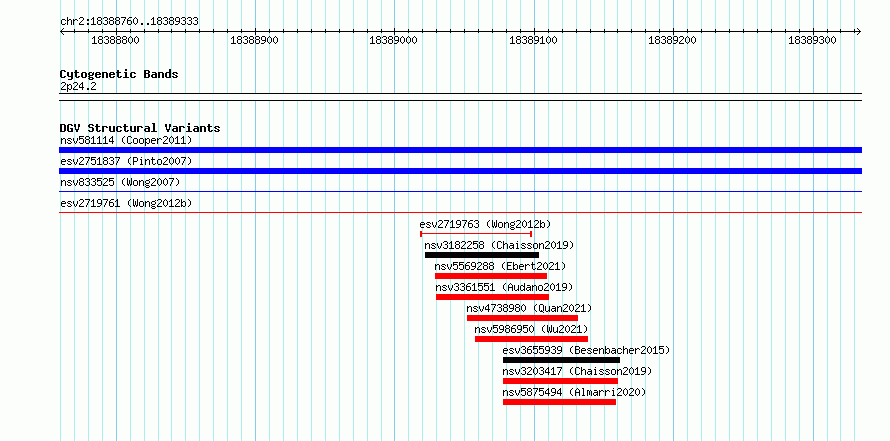
Task: Select the red bar for nsv5875494
Action: pos(559,402)
